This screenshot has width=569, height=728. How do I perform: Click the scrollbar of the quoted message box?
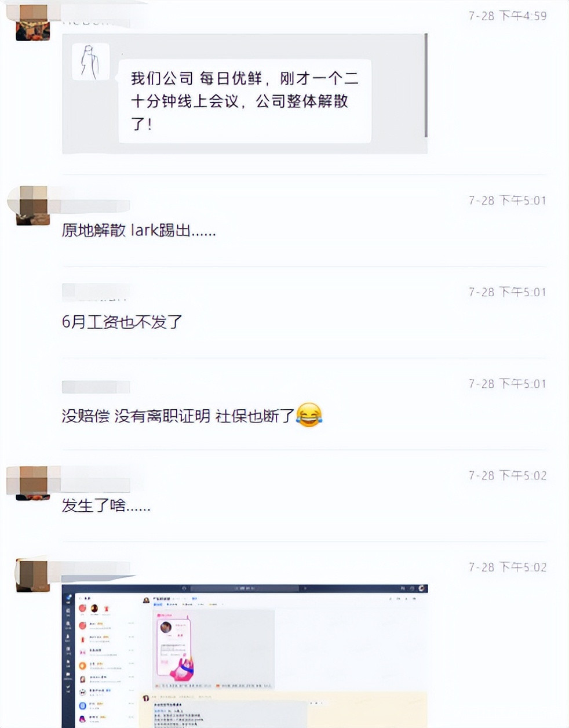coord(426,85)
